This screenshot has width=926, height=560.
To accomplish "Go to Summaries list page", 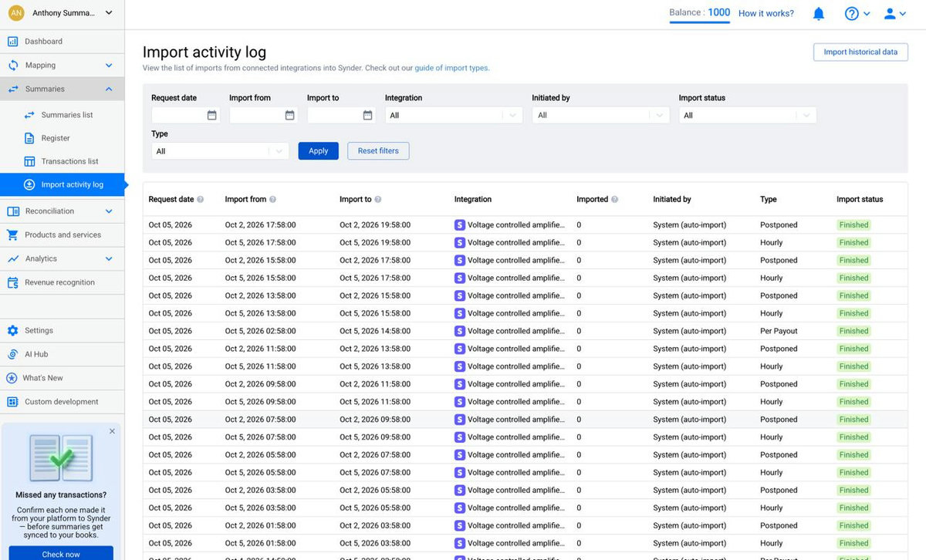I will click(x=67, y=115).
